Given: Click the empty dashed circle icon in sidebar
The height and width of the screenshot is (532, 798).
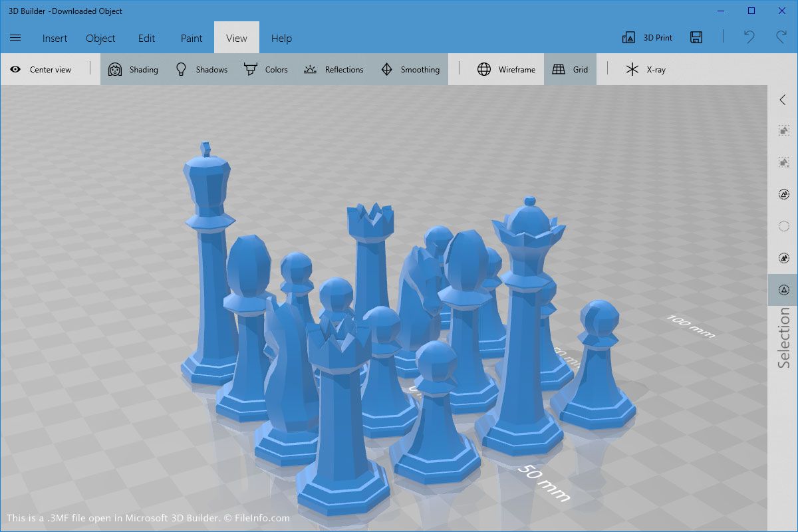Looking at the screenshot, I should [783, 226].
